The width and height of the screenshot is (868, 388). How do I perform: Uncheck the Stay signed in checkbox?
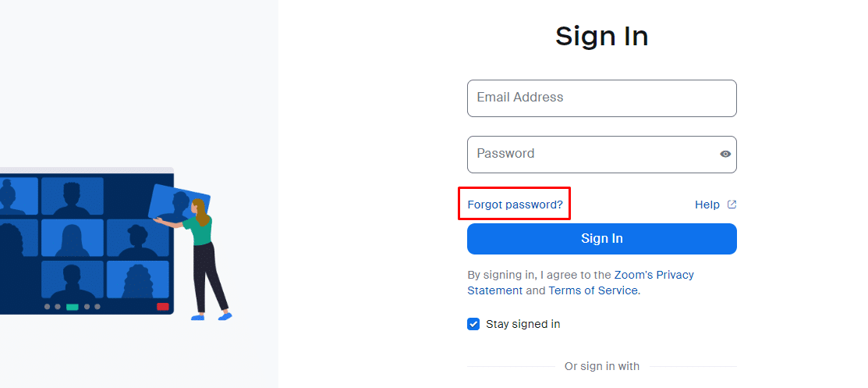coord(473,324)
